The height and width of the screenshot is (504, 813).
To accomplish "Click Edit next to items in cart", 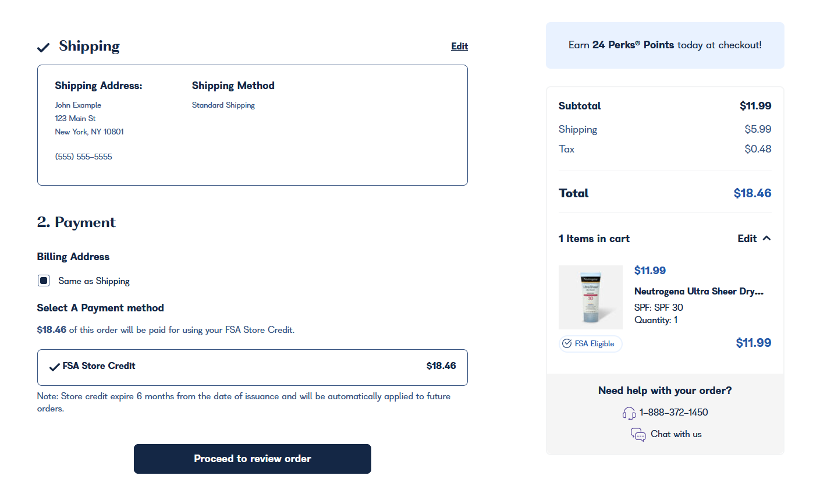I will click(x=747, y=239).
